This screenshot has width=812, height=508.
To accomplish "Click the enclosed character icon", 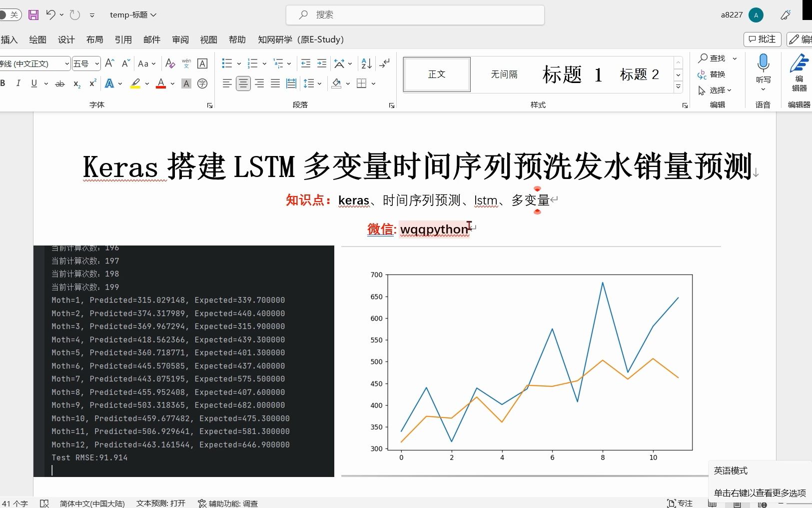I will [202, 83].
